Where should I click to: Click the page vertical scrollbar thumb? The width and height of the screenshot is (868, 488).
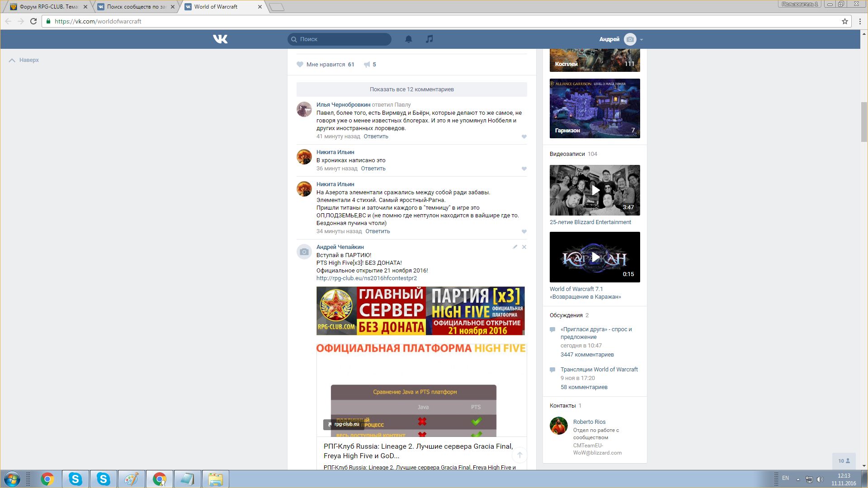[x=864, y=122]
